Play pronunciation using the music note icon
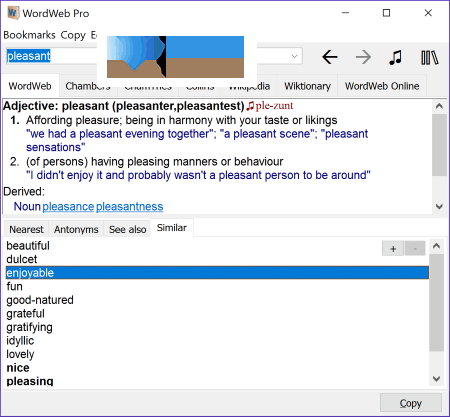This screenshot has height=417, width=450. 396,57
